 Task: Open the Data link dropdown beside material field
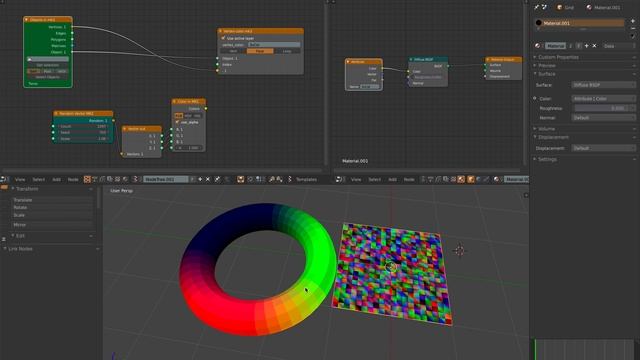(x=619, y=46)
